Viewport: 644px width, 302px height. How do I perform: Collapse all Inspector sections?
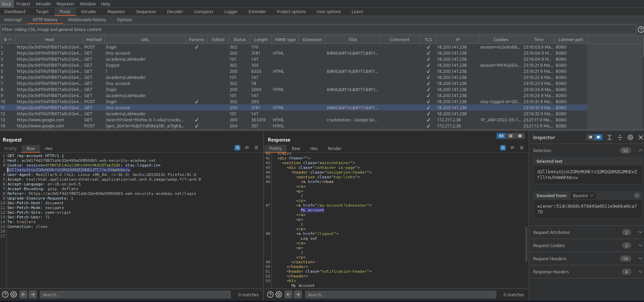[x=620, y=137]
